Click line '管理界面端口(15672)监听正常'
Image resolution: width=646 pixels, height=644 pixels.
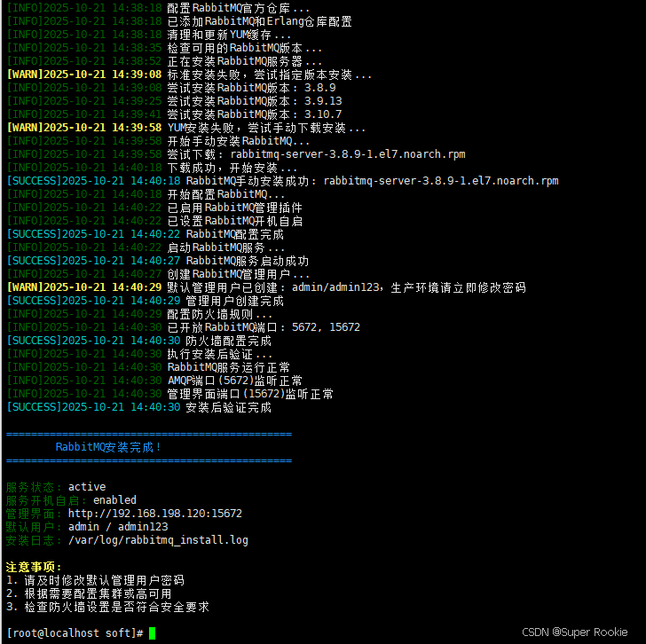[170, 394]
